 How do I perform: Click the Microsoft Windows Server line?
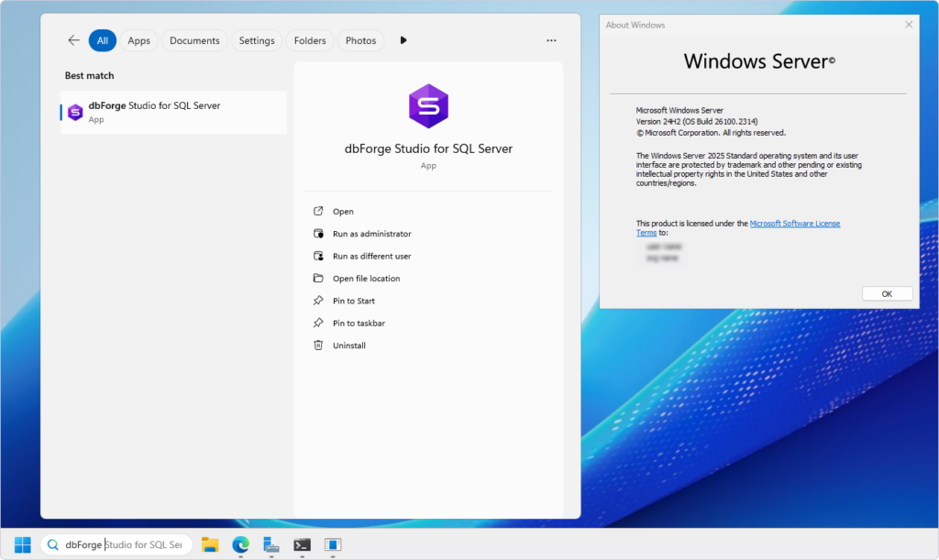tap(679, 110)
